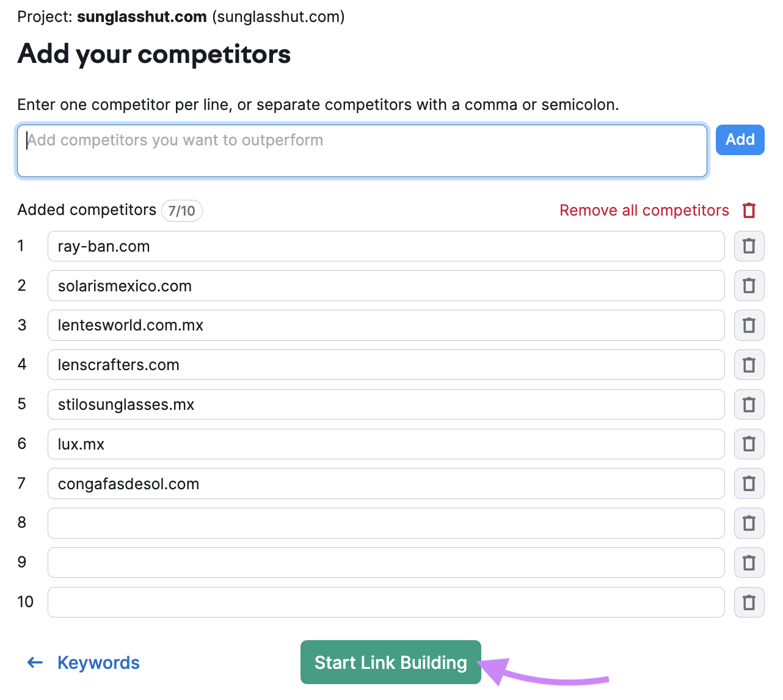Click the trash icon on row 10
Screen dimensions: 783x700
pos(749,602)
